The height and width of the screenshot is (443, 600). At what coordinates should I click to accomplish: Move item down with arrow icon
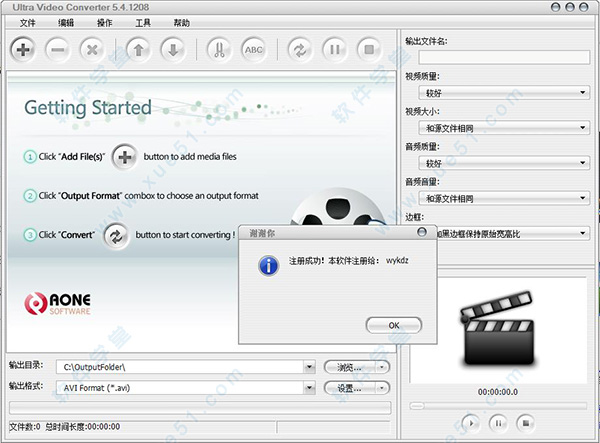(173, 50)
